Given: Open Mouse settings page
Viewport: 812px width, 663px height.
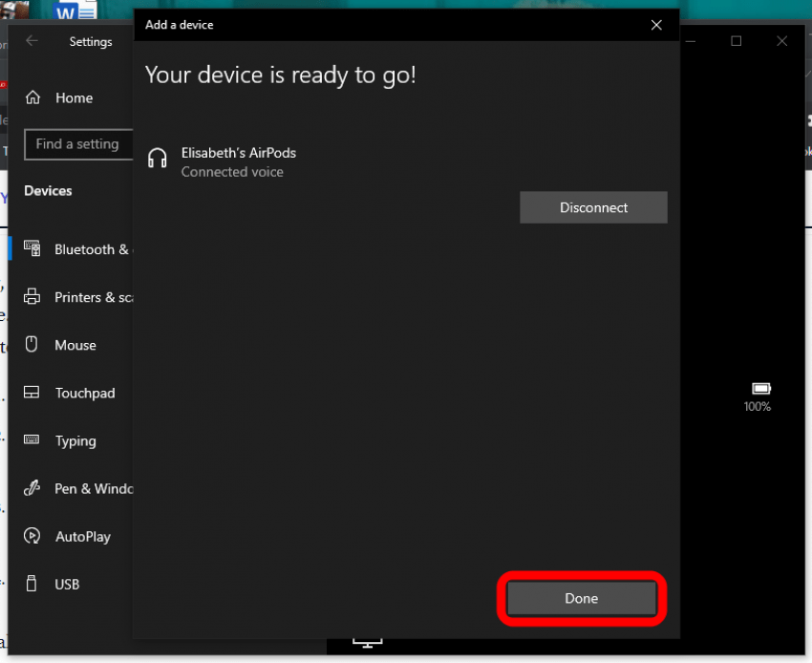Looking at the screenshot, I should click(x=72, y=345).
